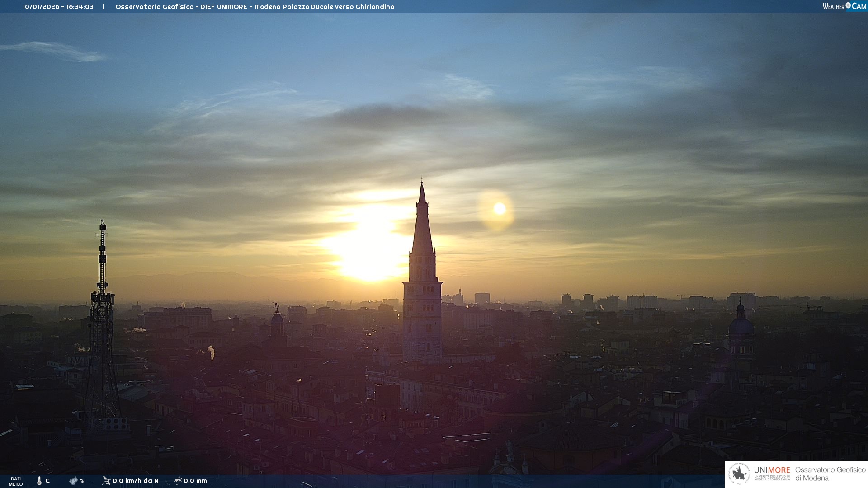Screen dimensions: 868x488
Task: Click the Ghirlandina tower spire tip
Action: tap(422, 184)
